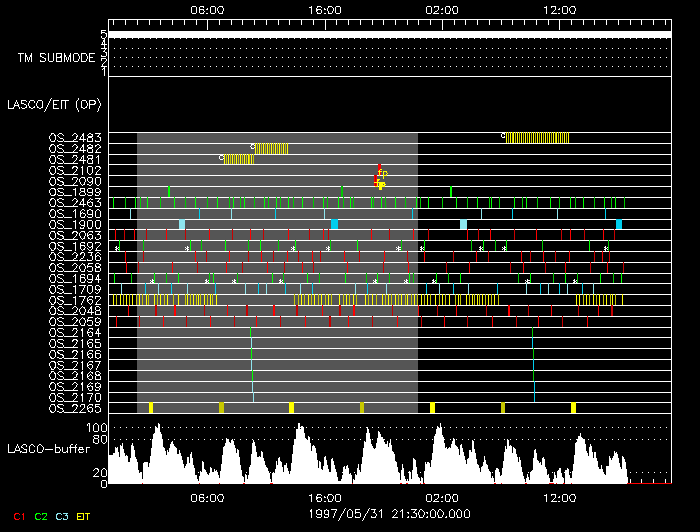Click the LASCO/EIT (OP) panel label
This screenshot has width=700, height=532.
pyautogui.click(x=57, y=104)
